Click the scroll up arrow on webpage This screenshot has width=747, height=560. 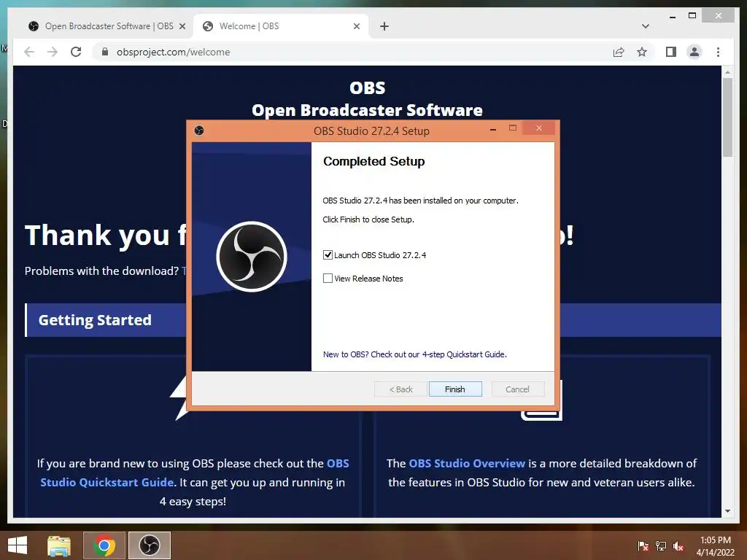point(727,72)
